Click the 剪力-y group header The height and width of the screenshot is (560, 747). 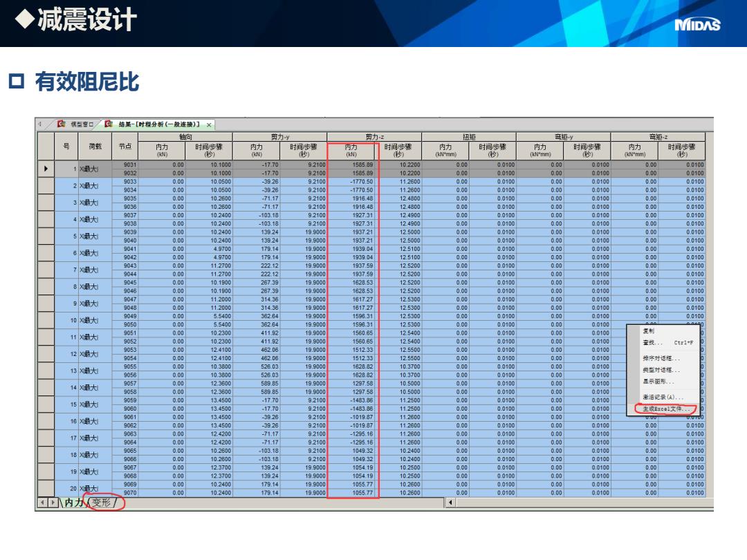tap(280, 137)
